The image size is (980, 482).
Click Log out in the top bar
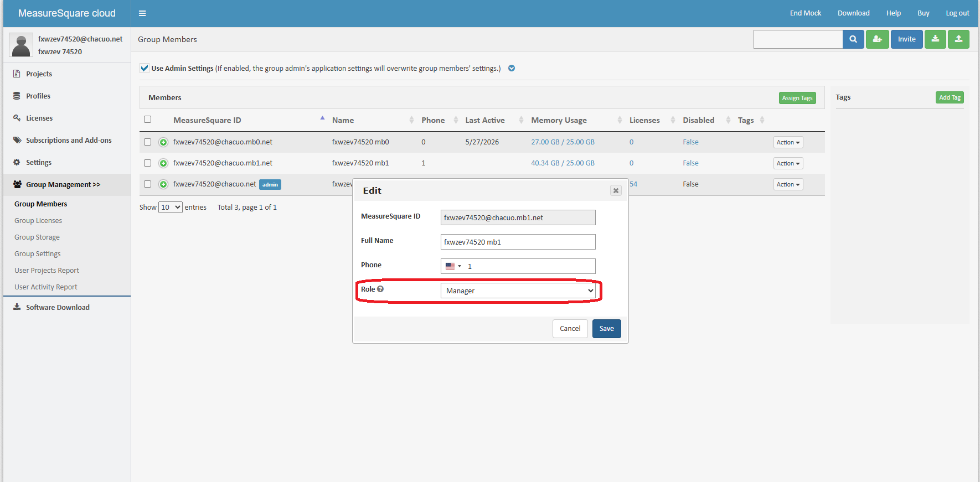pyautogui.click(x=957, y=13)
